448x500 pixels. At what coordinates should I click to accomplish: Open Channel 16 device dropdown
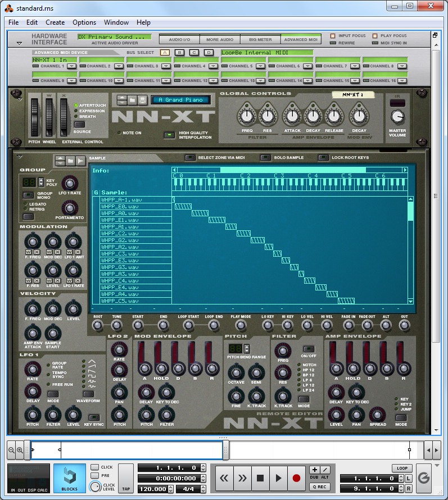click(x=402, y=81)
